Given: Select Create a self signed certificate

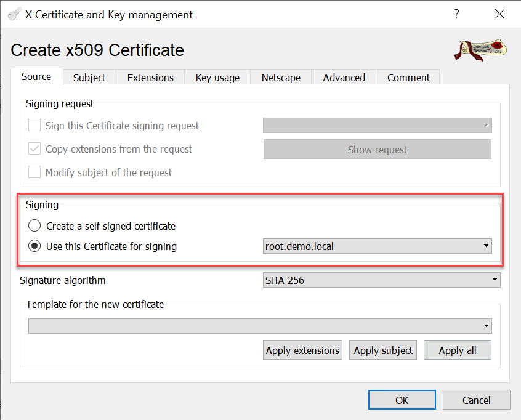Looking at the screenshot, I should (x=35, y=226).
